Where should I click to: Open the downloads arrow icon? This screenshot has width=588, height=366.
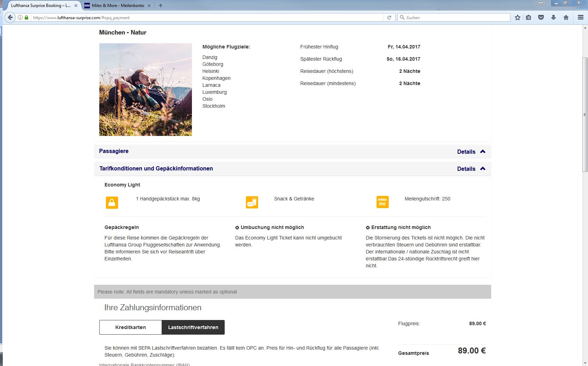point(554,17)
